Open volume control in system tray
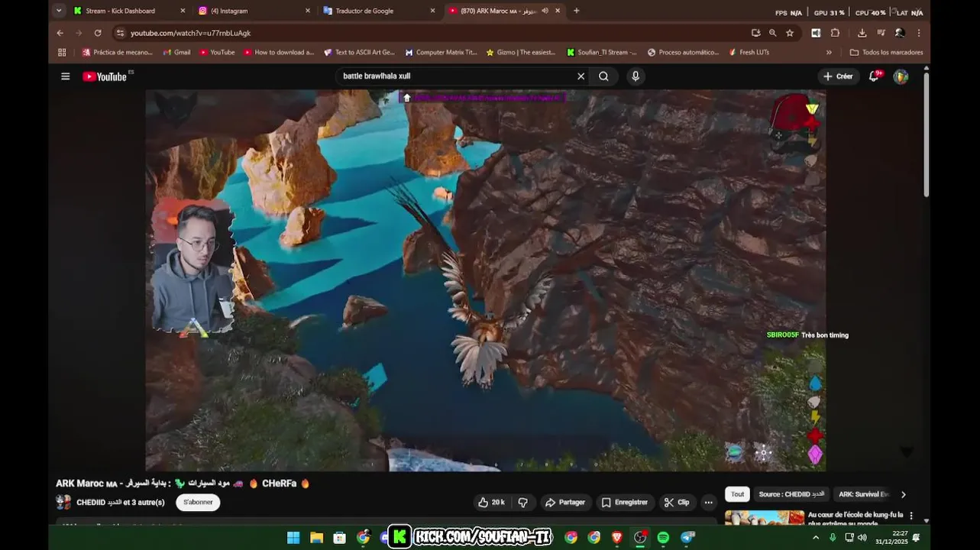The height and width of the screenshot is (550, 980). pos(862,538)
